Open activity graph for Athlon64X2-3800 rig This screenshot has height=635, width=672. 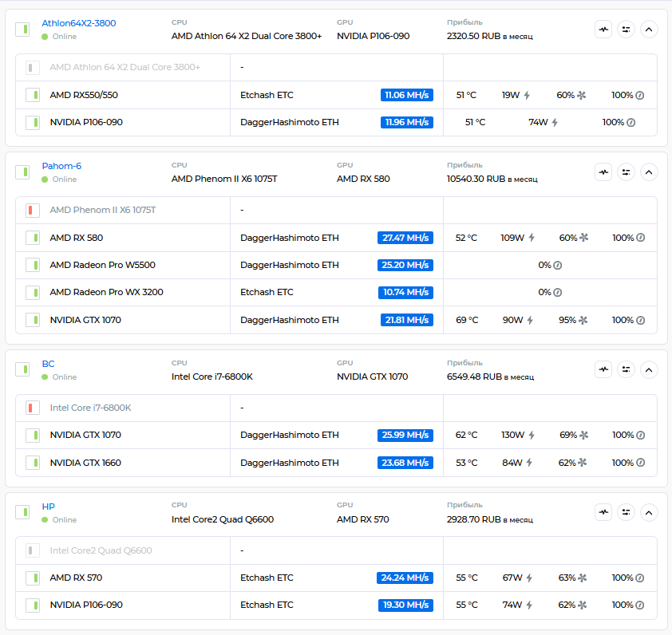(x=603, y=30)
